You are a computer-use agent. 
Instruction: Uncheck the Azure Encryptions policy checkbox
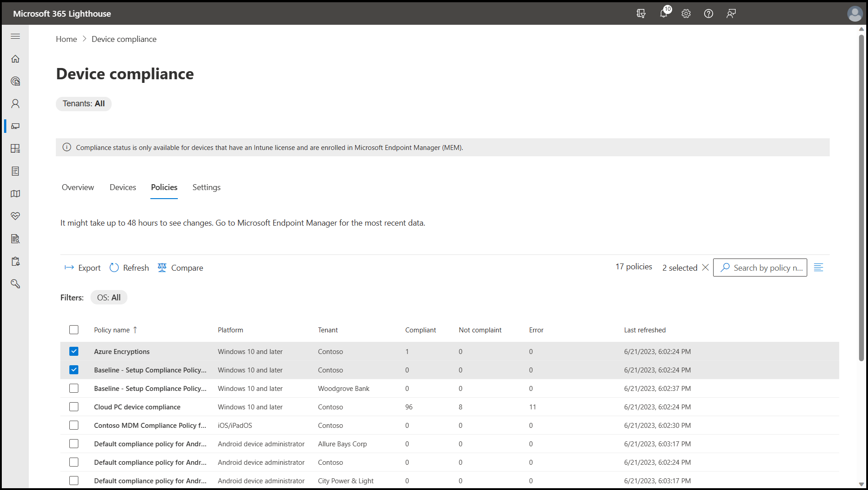(74, 351)
